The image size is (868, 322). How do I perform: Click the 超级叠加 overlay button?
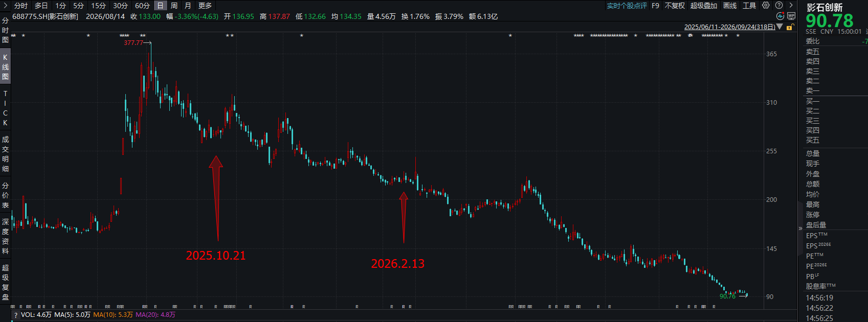(704, 6)
